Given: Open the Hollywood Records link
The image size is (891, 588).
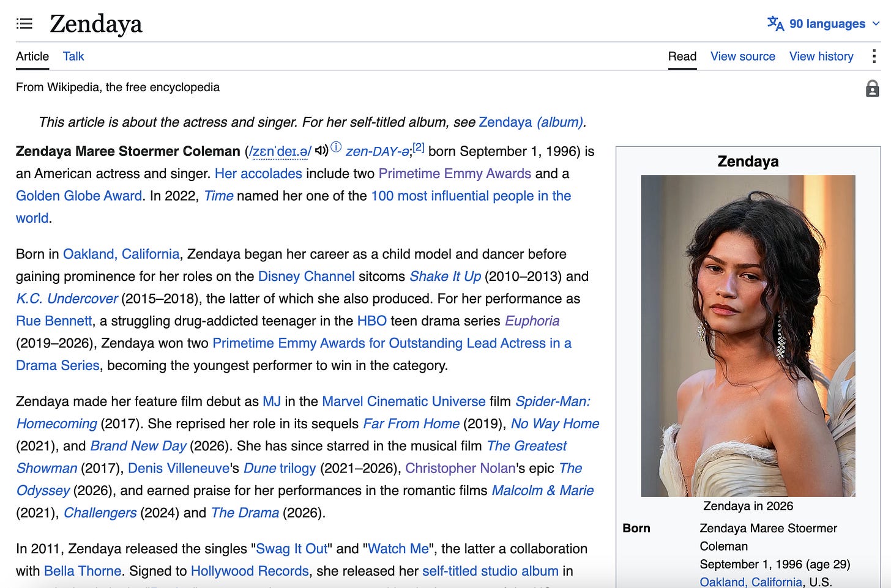Looking at the screenshot, I should coord(250,571).
